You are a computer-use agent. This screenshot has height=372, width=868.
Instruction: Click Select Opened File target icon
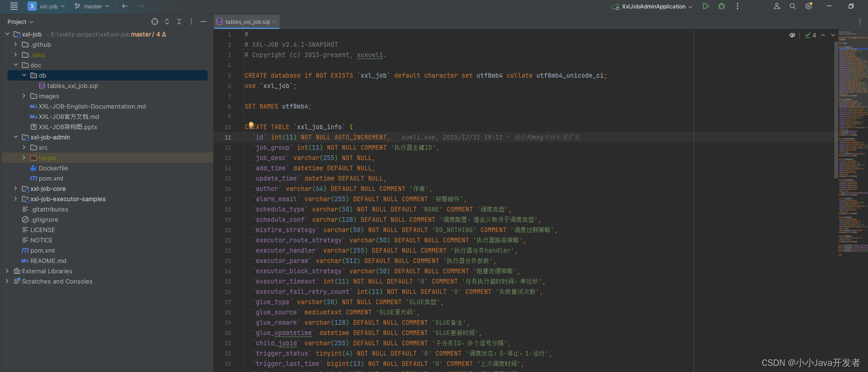[x=155, y=22]
